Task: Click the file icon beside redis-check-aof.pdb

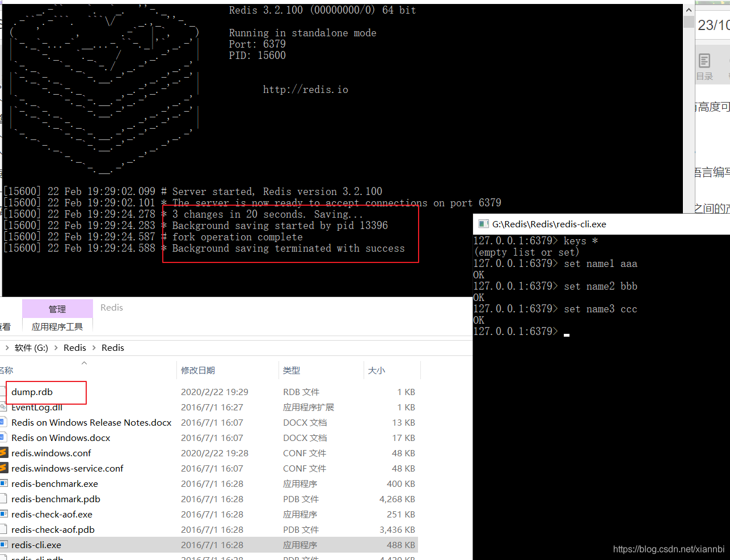Action: [x=3, y=529]
